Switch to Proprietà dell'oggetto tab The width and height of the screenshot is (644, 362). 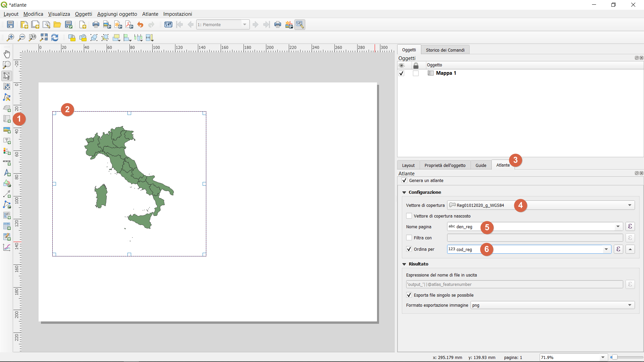[445, 165]
